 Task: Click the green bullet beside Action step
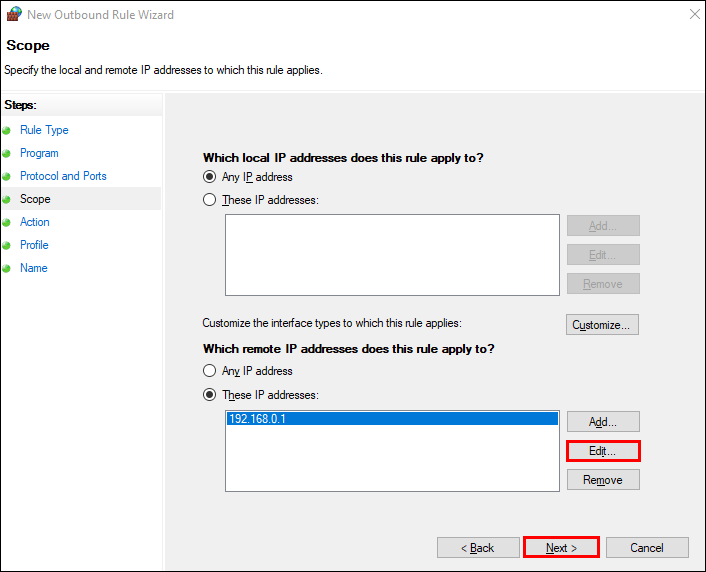tap(7, 223)
